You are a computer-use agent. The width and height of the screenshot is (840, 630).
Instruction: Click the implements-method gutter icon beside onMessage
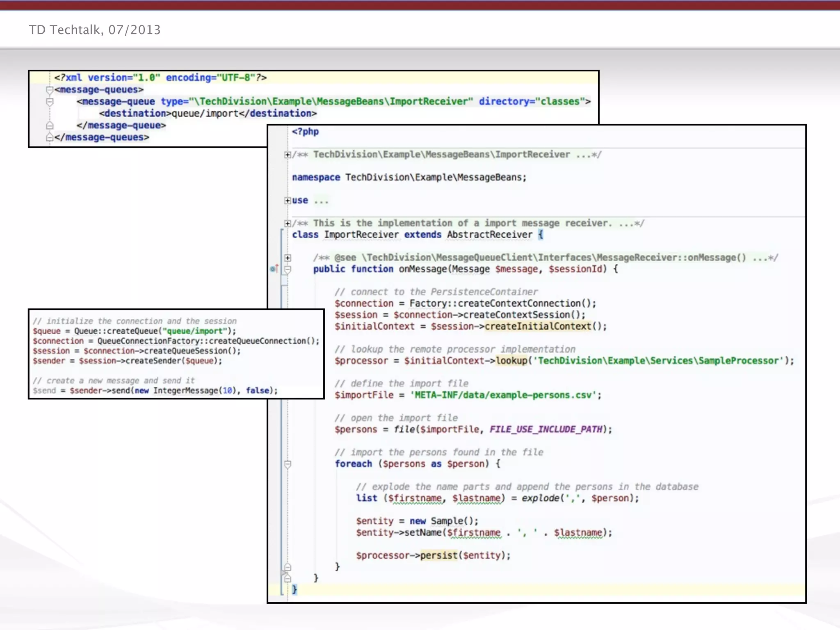click(x=274, y=269)
